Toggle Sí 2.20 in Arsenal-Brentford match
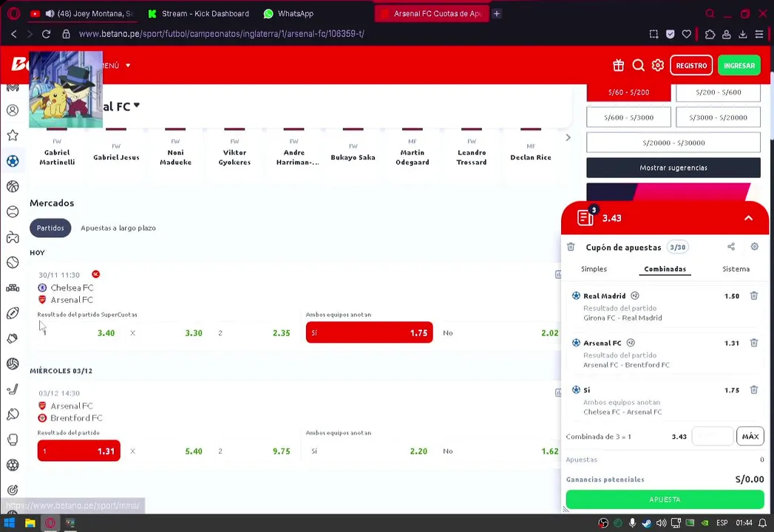The image size is (774, 532). 369,451
